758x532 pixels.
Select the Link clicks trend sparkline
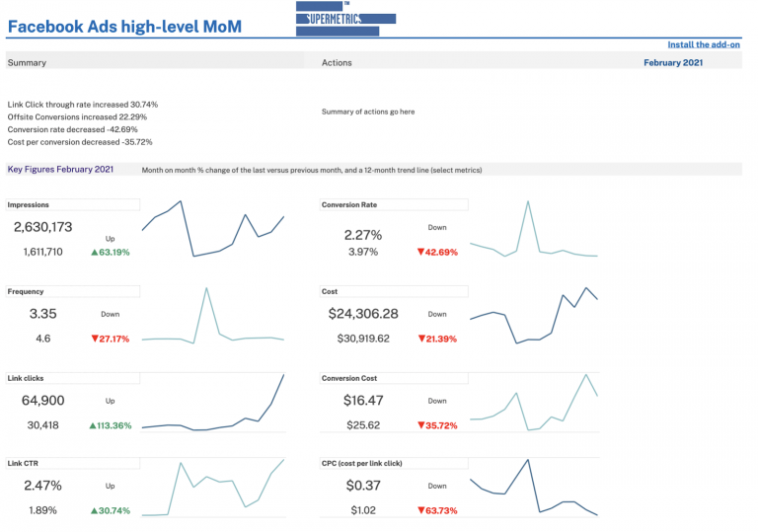213,403
